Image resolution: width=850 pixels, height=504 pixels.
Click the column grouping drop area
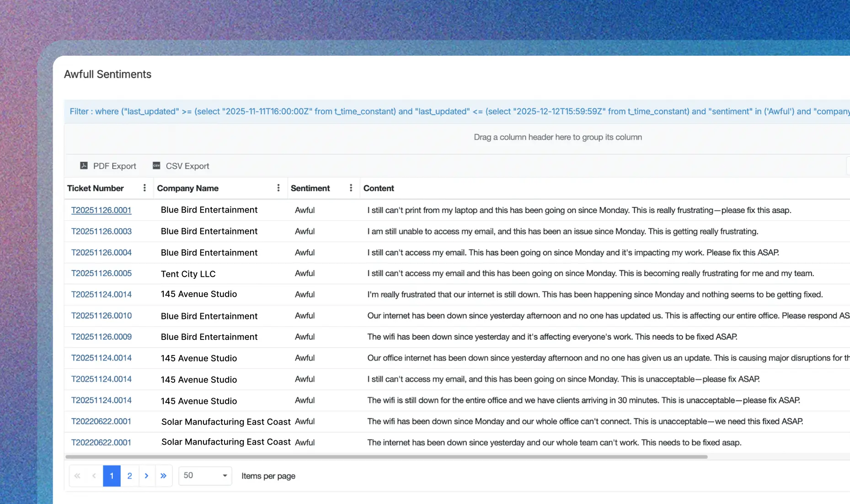(557, 137)
